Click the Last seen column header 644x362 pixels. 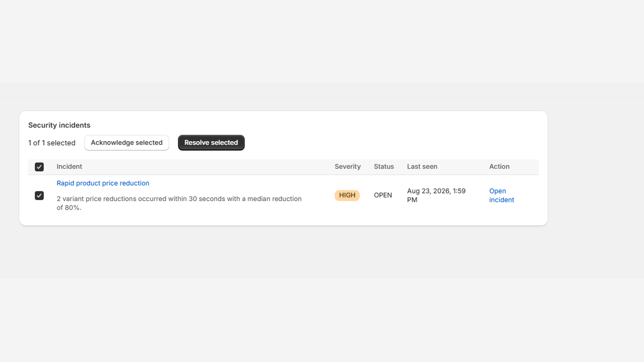point(422,167)
